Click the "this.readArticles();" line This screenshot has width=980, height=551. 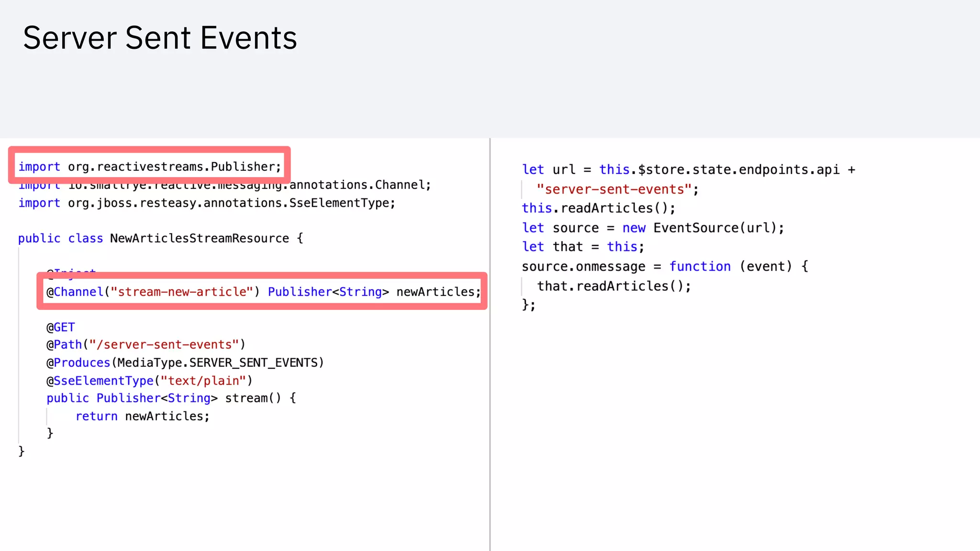[599, 208]
